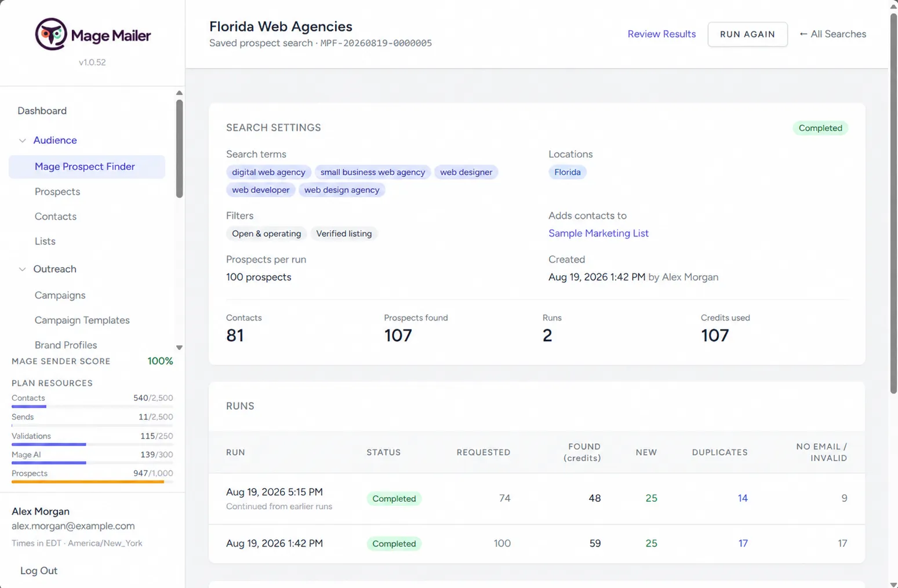Click the RUN AGAIN button
The height and width of the screenshot is (588, 898).
(747, 34)
